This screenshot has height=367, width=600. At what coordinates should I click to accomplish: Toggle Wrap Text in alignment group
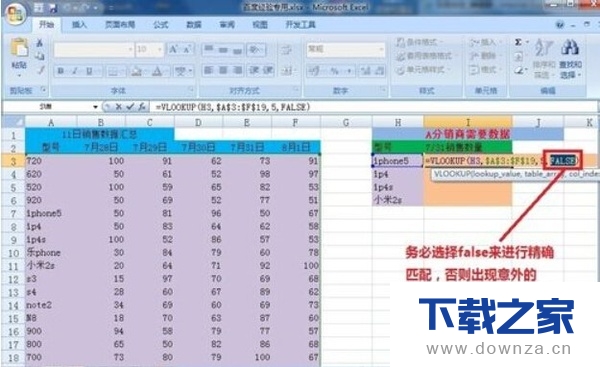click(x=286, y=49)
